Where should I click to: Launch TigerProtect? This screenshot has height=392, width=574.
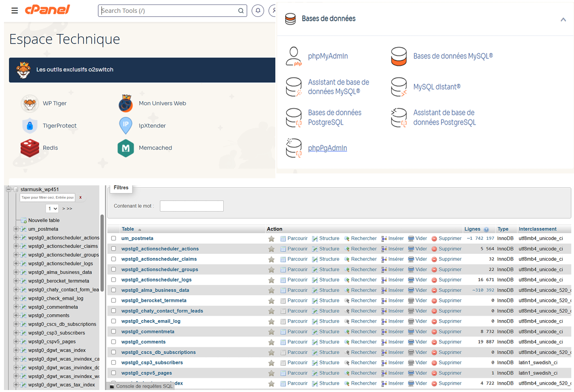pos(60,125)
